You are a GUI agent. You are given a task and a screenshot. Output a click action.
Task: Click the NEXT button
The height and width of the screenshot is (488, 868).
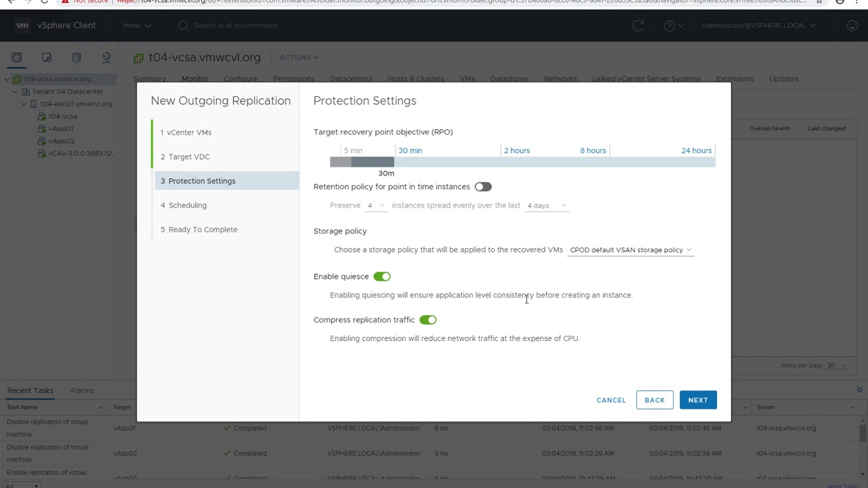698,400
